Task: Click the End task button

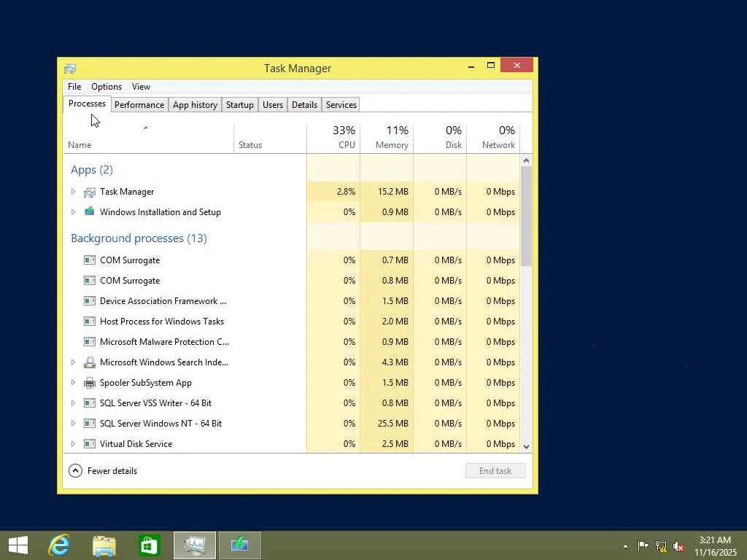Action: [x=495, y=471]
